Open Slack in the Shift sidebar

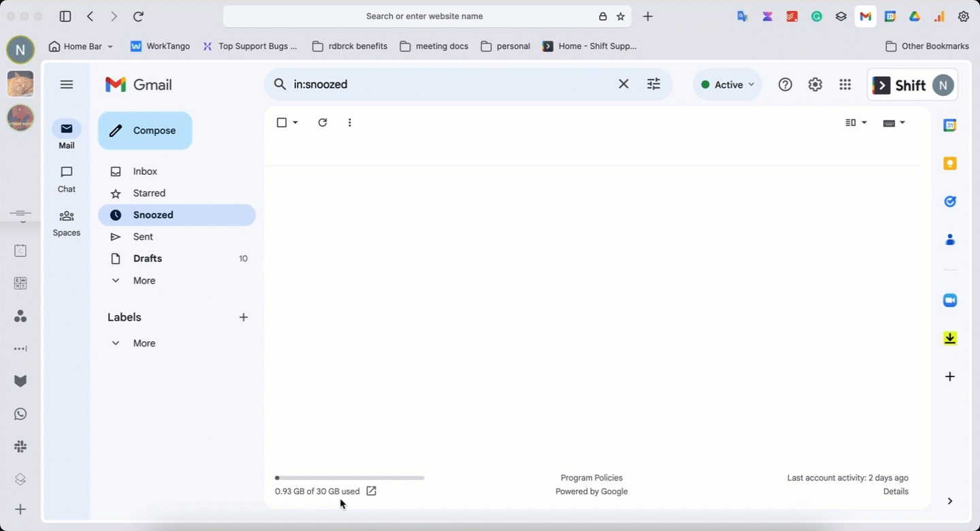point(20,447)
